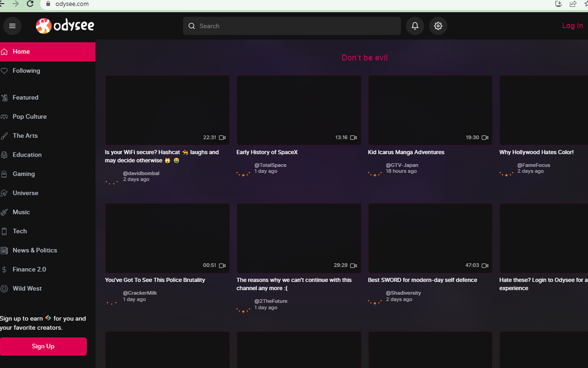Open the Music category
The image size is (588, 368).
[x=48, y=212]
